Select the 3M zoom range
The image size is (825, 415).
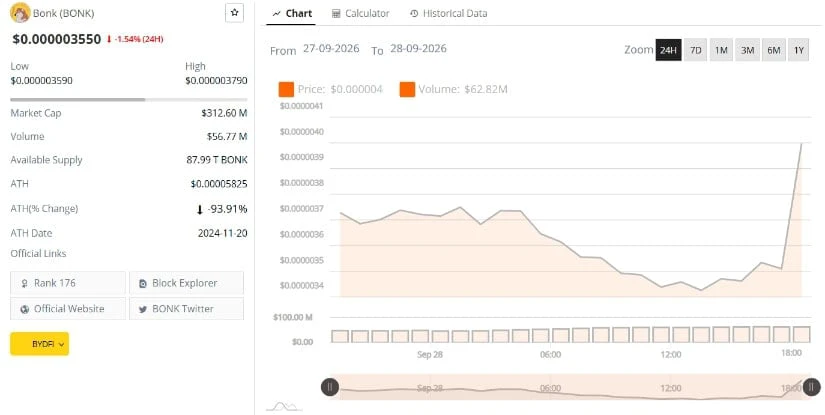click(x=747, y=50)
